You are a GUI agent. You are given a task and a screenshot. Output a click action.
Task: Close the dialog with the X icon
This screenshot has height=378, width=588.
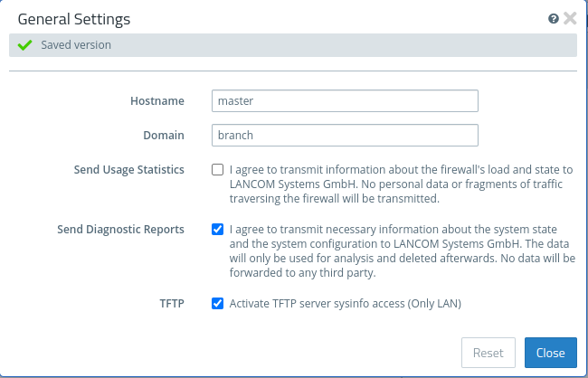pyautogui.click(x=570, y=18)
